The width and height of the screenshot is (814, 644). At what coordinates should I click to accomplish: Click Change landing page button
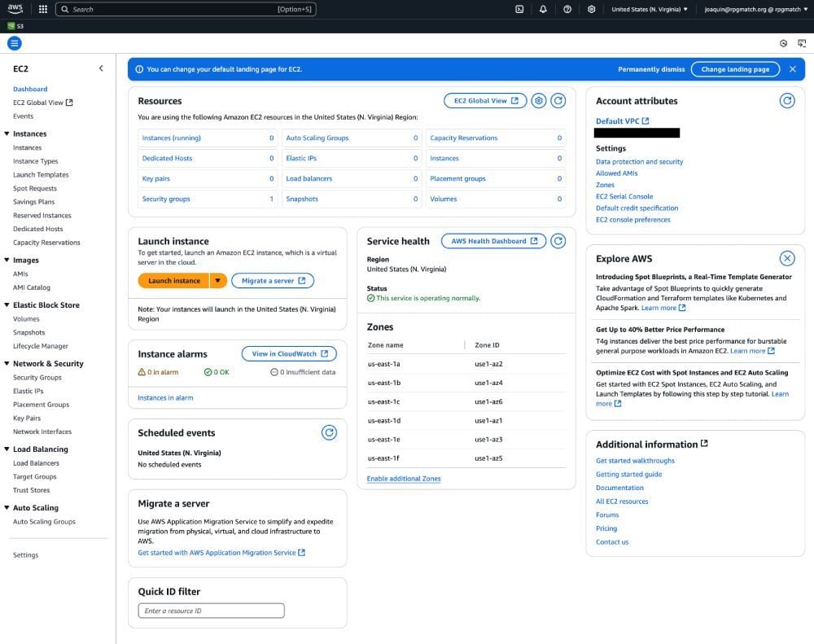735,69
